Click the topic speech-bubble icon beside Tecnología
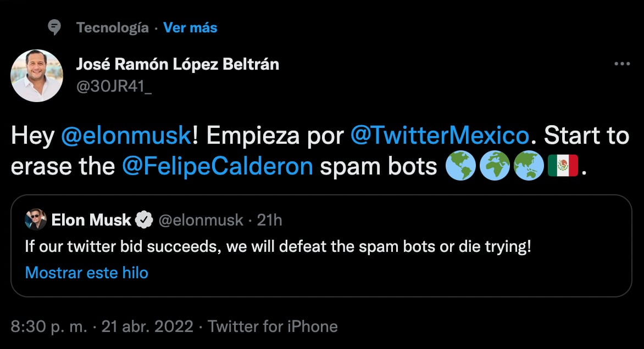 [54, 27]
